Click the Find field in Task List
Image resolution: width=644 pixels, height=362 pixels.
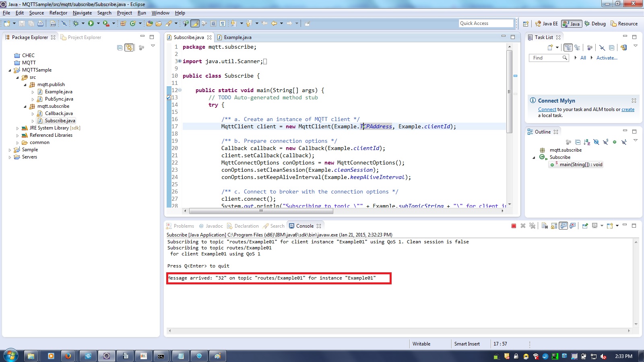tap(548, 58)
